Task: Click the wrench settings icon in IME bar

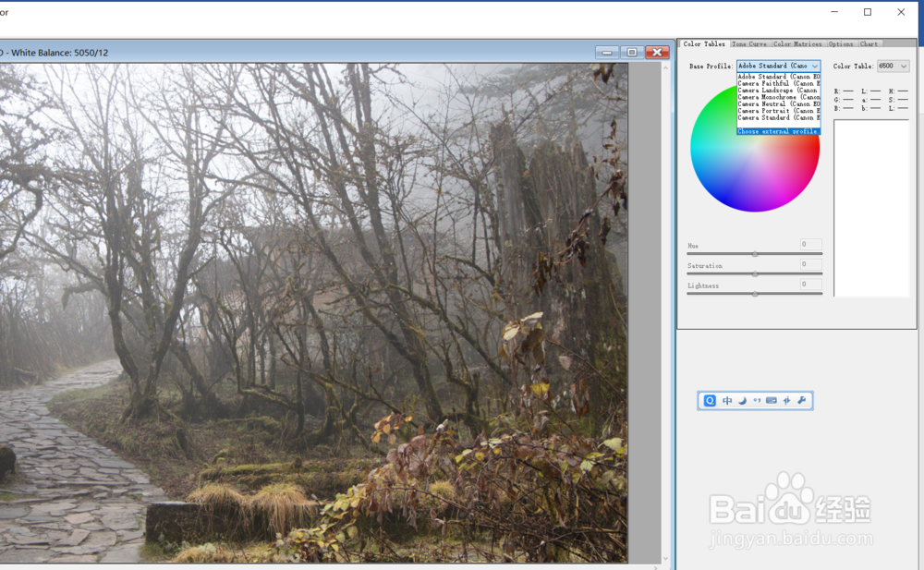Action: pyautogui.click(x=801, y=401)
